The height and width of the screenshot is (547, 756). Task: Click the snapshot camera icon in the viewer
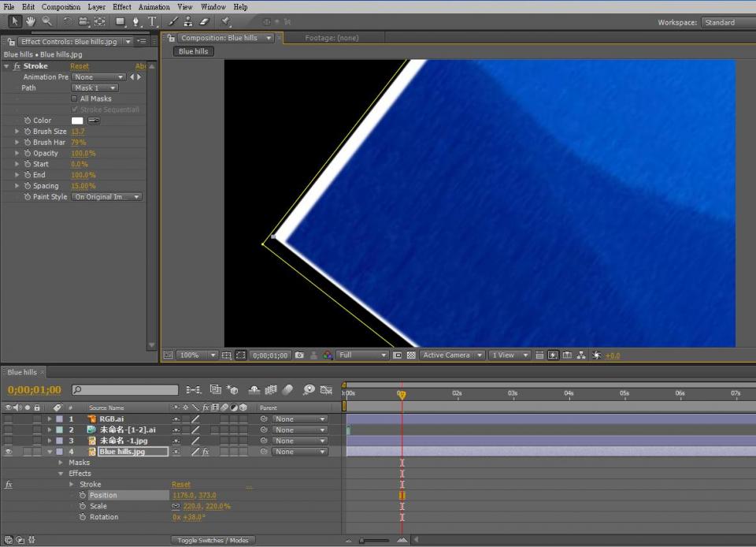299,355
